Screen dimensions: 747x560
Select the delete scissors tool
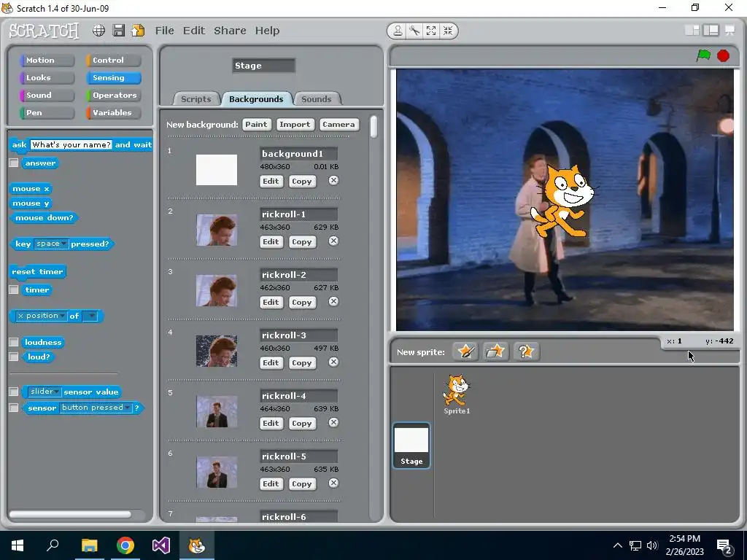(x=414, y=31)
